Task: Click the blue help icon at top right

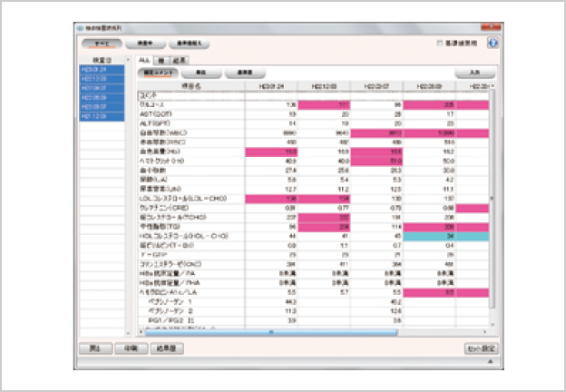Action: [493, 42]
